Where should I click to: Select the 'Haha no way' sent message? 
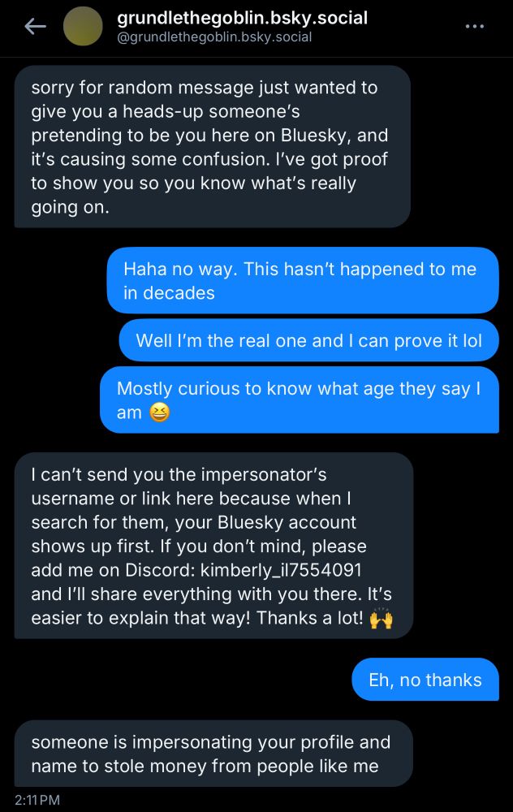point(303,280)
